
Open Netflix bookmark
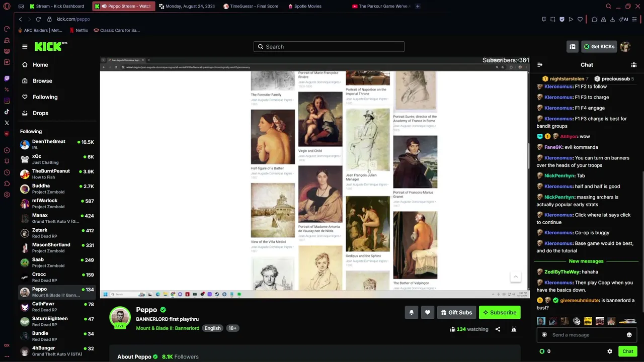click(x=78, y=30)
